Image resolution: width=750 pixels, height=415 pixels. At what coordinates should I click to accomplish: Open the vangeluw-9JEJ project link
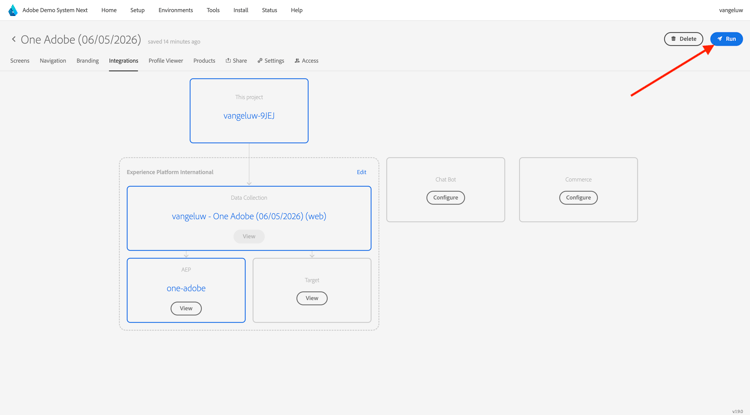tap(249, 116)
